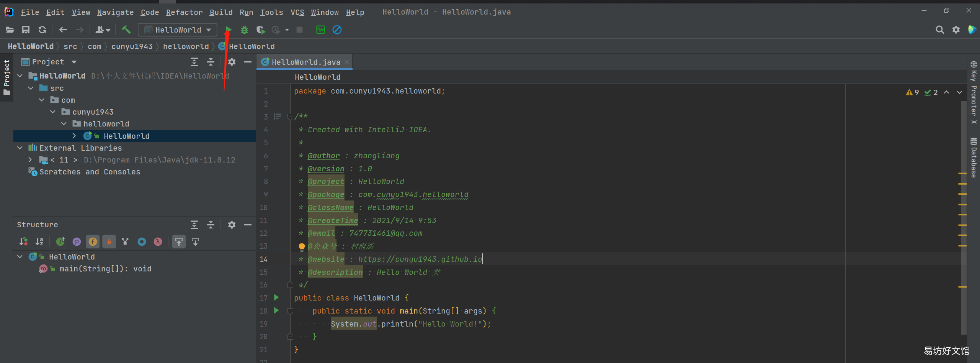The width and height of the screenshot is (980, 363).
Task: Click cunyu1943 in the breadcrumb bar
Action: [x=132, y=46]
